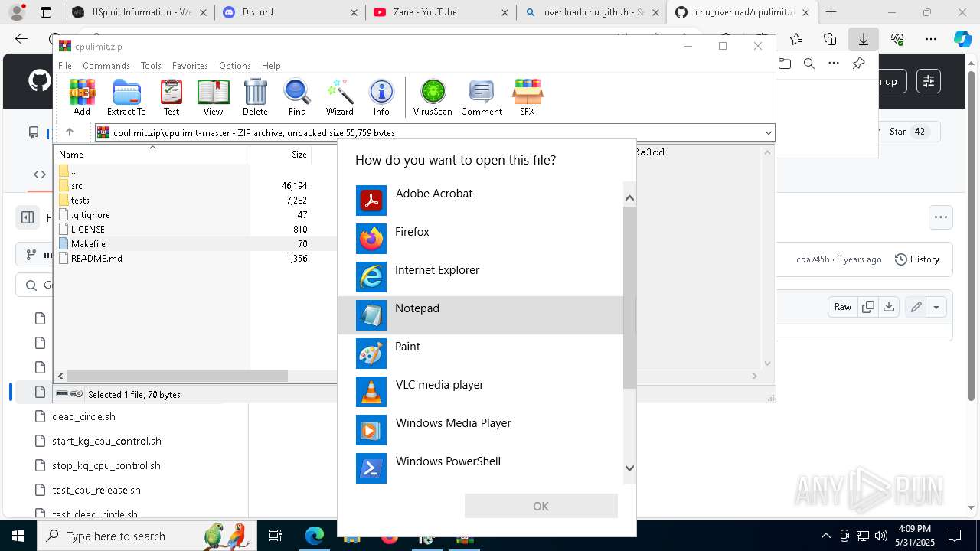Open WinRAR Help menu
980x551 pixels.
(271, 66)
